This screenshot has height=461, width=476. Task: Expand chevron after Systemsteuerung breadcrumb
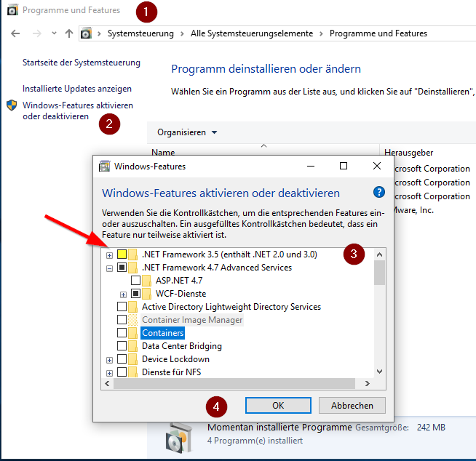click(x=182, y=33)
